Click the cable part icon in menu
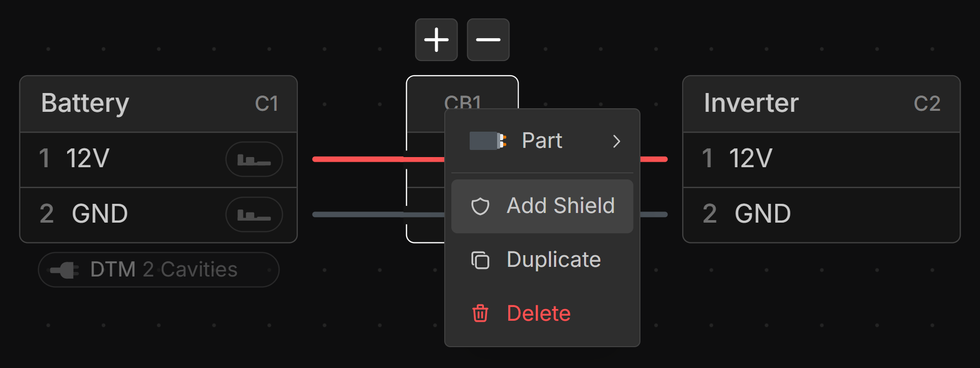980x368 pixels. point(488,141)
